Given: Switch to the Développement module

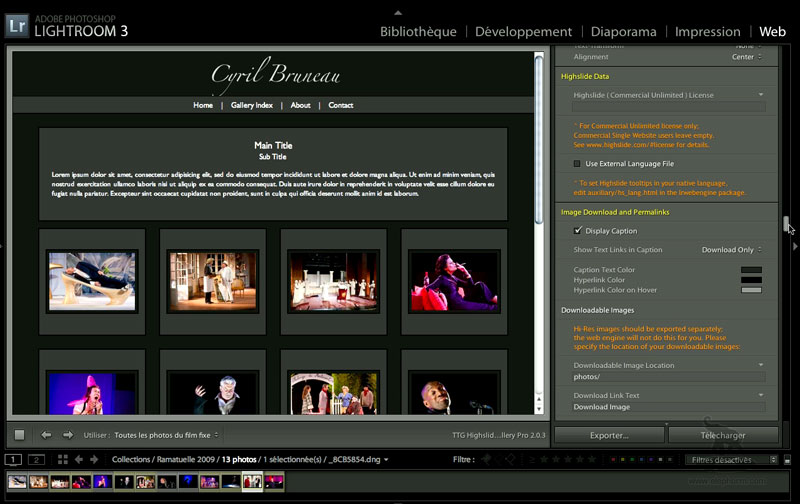Looking at the screenshot, I should (523, 32).
